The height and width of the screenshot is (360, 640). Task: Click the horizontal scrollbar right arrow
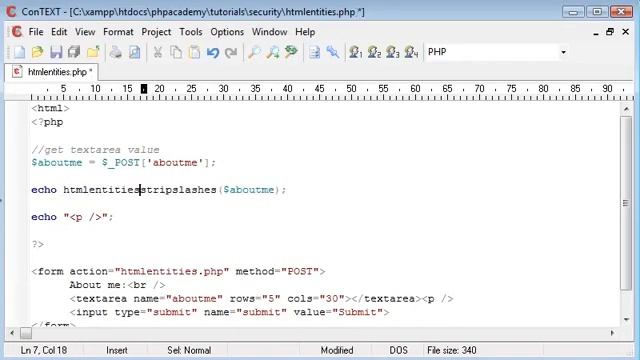(x=612, y=333)
